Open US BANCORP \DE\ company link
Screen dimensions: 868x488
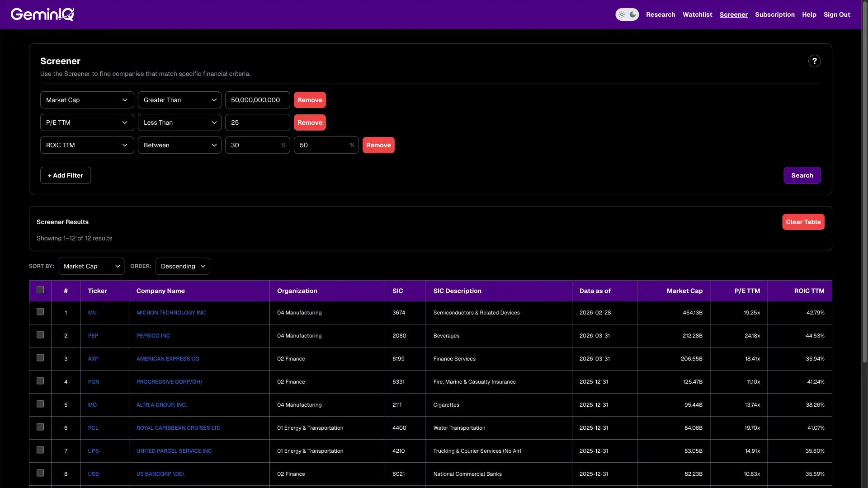coord(160,474)
